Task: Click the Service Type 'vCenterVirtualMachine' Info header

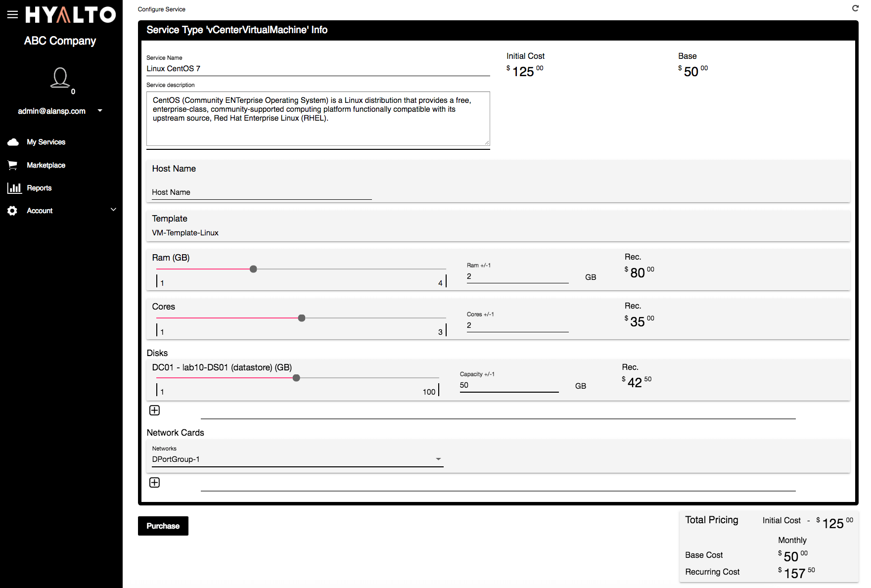Action: [237, 30]
